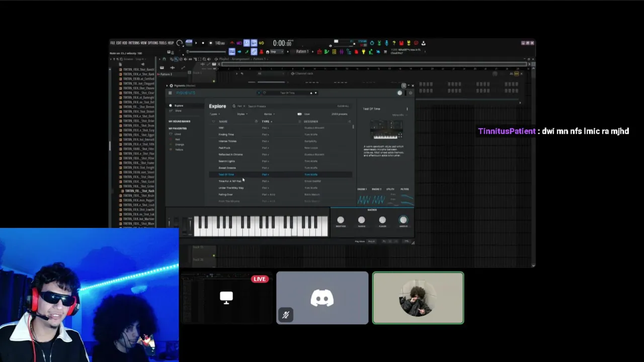This screenshot has width=644, height=362.
Task: Click the heart icon in the preset name bar
Action: pyautogui.click(x=265, y=93)
